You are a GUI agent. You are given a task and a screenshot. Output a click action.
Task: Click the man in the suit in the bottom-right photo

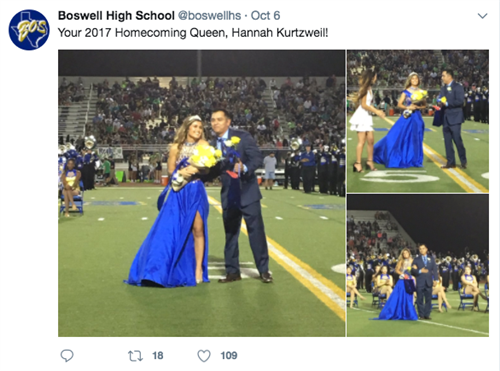click(424, 282)
